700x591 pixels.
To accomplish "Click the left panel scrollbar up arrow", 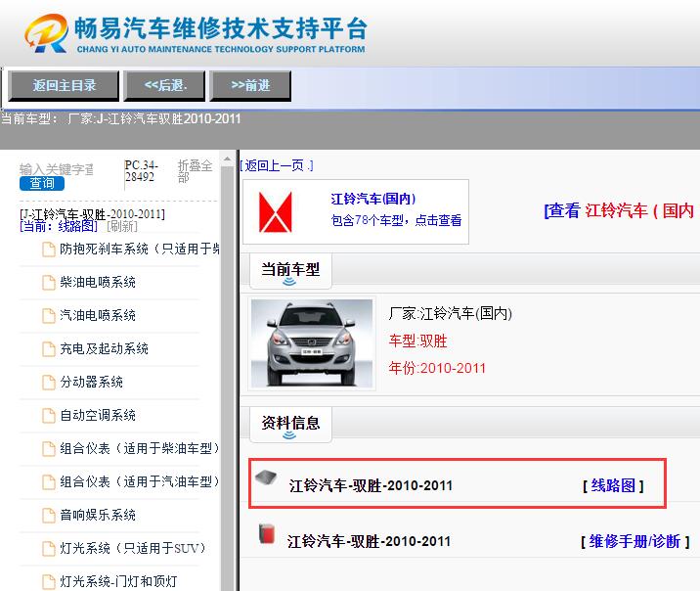I will tap(227, 159).
